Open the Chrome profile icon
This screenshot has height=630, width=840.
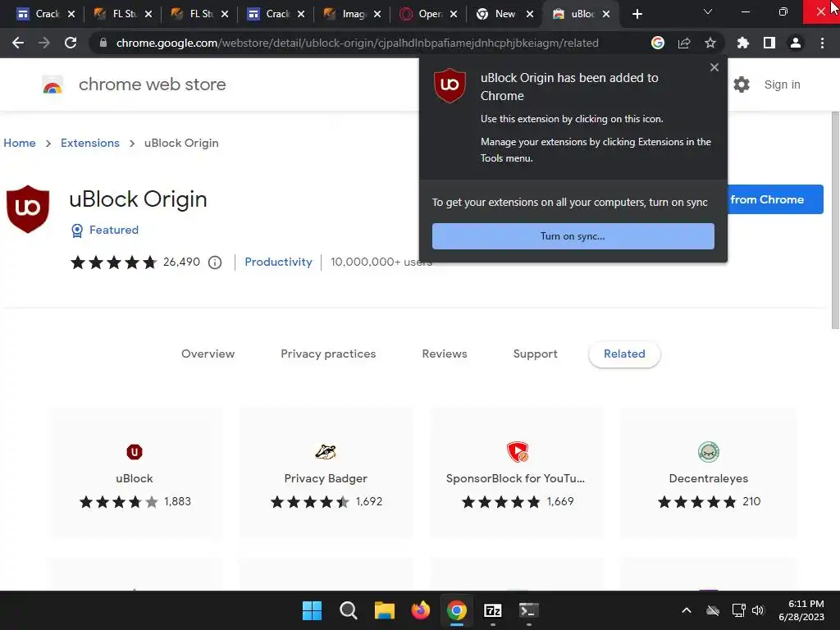click(x=796, y=43)
